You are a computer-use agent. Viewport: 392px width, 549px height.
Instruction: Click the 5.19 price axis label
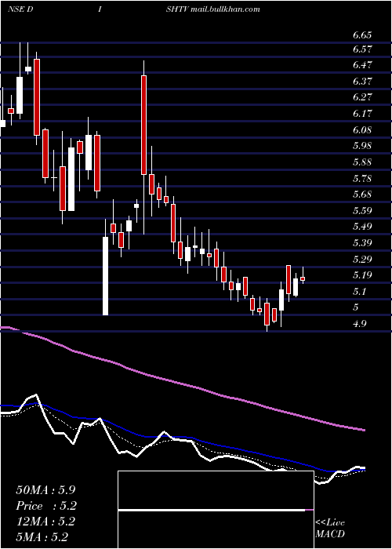point(362,275)
